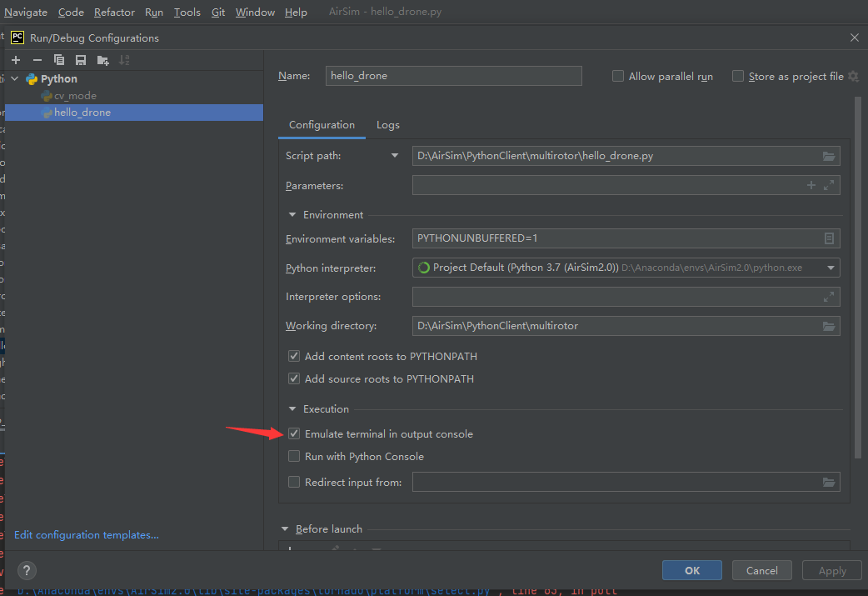
Task: Sort configurations alphabetically
Action: [124, 60]
